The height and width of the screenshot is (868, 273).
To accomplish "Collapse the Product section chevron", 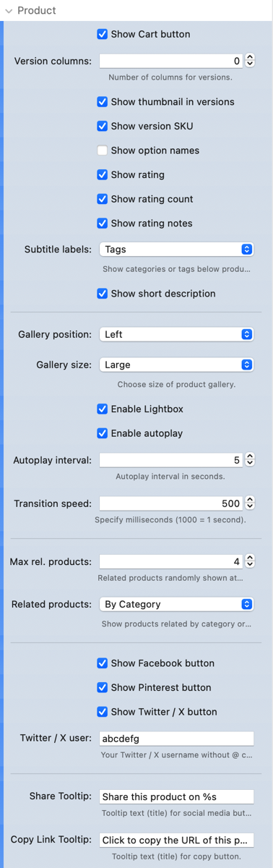I will (x=9, y=11).
